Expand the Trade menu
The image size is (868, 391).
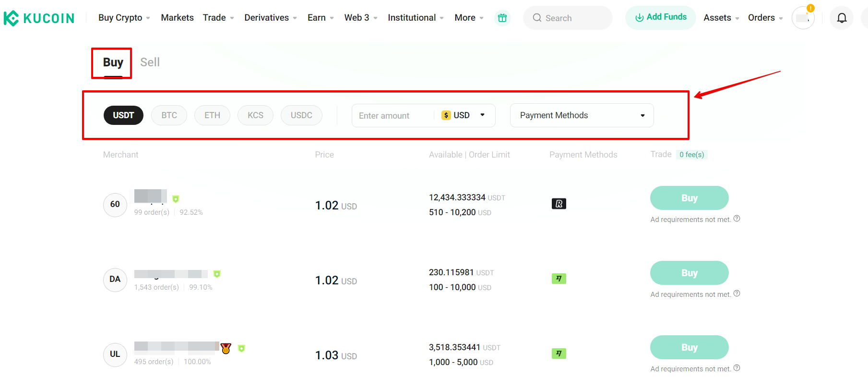[218, 18]
